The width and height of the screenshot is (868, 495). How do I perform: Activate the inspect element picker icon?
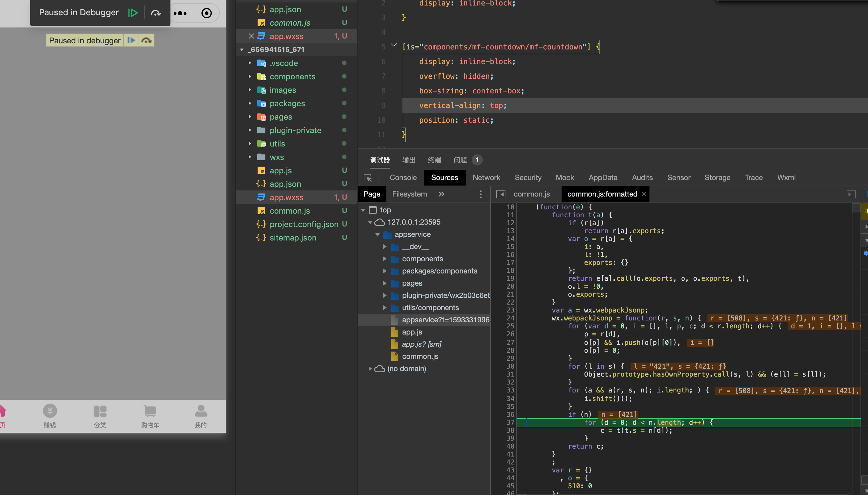click(x=367, y=178)
